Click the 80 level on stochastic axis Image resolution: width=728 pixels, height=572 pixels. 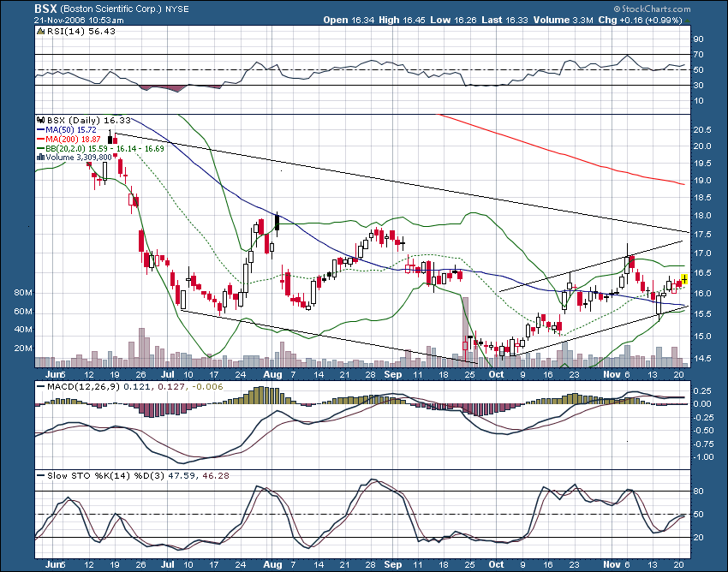pos(698,492)
